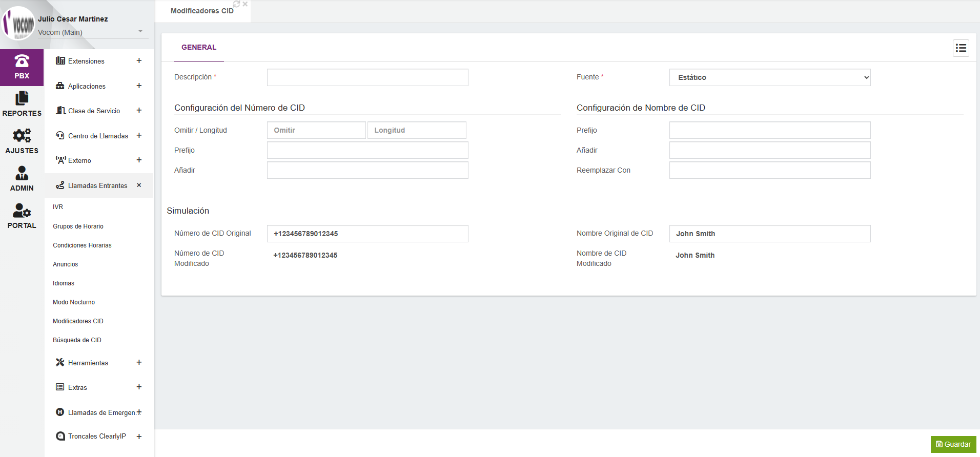Open the PBX section icon
980x457 pixels.
click(22, 61)
